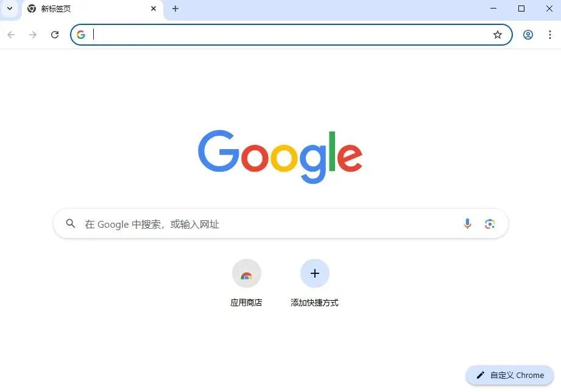Open a new tab with plus button
Screen dimensions: 561x392
point(175,9)
